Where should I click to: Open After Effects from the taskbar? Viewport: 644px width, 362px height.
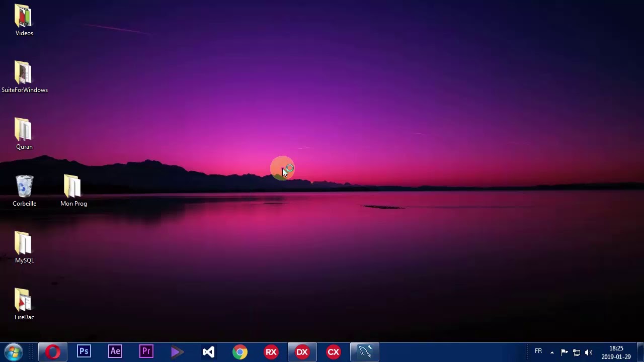click(x=115, y=352)
